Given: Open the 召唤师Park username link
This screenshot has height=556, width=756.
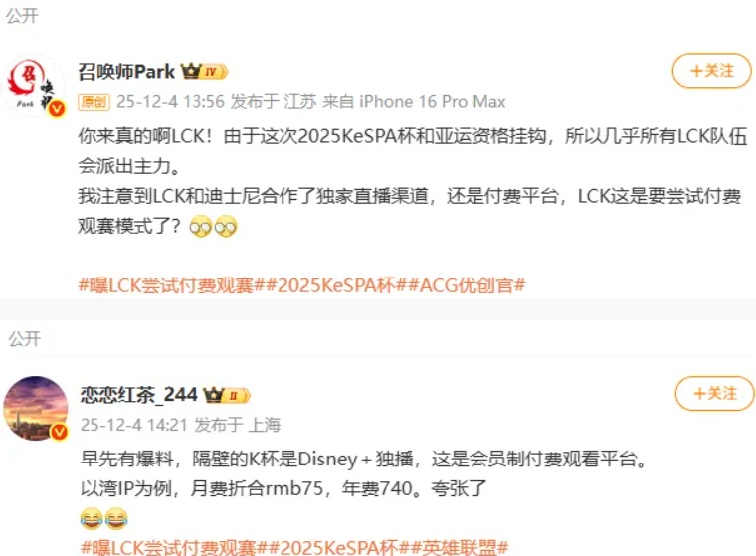Looking at the screenshot, I should click(x=126, y=72).
